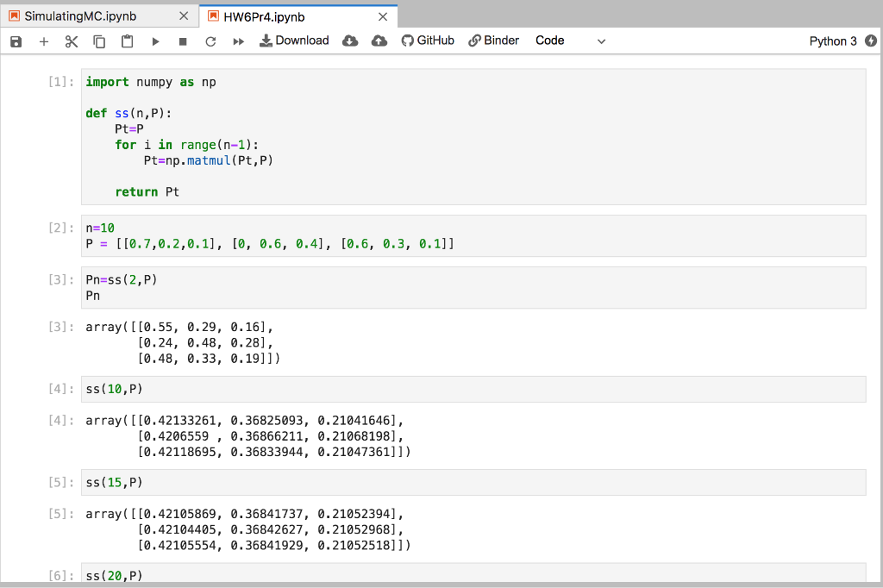Paste the cell using the clipboard icon

click(x=128, y=41)
